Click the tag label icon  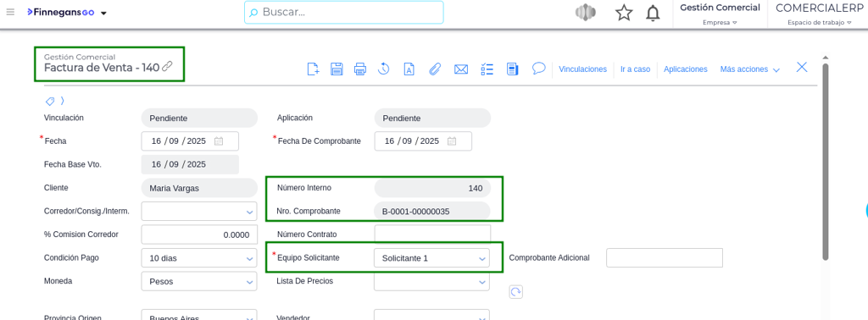pyautogui.click(x=50, y=101)
